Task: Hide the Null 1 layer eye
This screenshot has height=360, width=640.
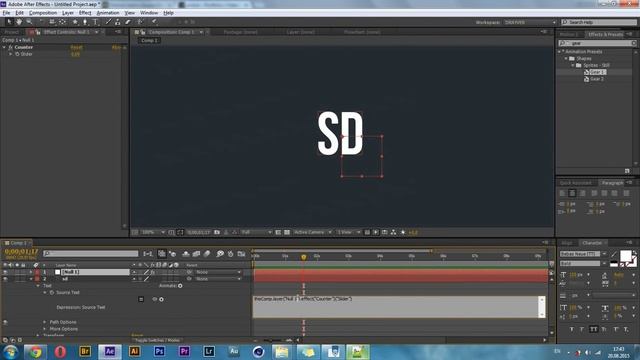Action: point(5,272)
